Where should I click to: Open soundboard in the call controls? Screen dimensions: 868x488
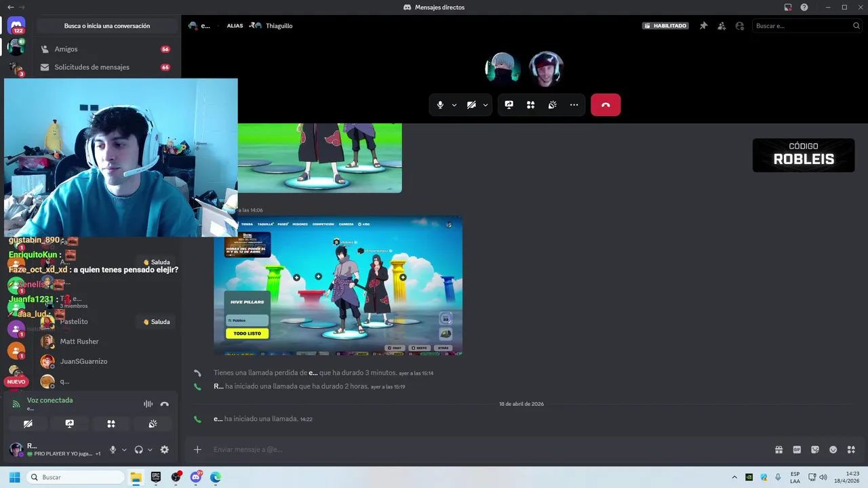(553, 105)
